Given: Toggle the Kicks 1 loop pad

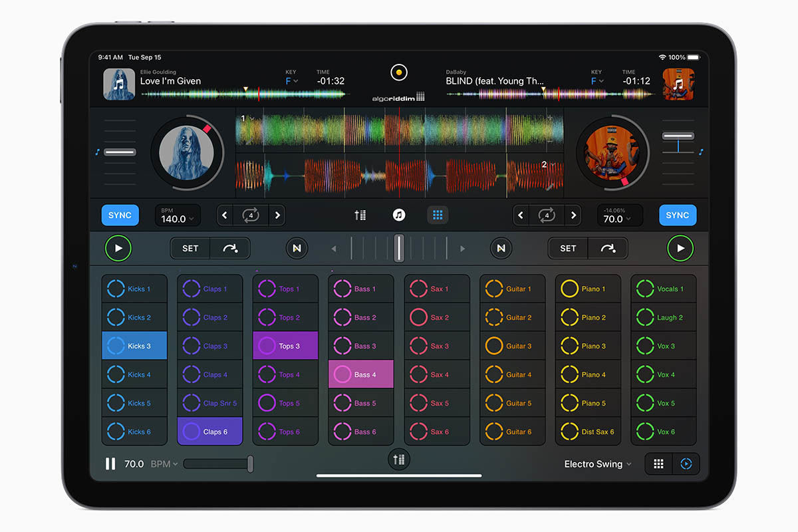Looking at the screenshot, I should (x=134, y=289).
